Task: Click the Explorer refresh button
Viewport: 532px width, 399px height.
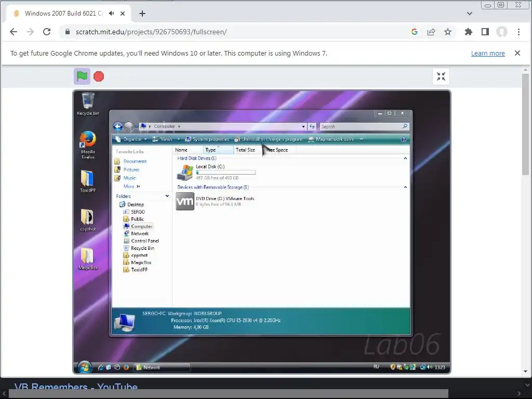Action: 312,127
